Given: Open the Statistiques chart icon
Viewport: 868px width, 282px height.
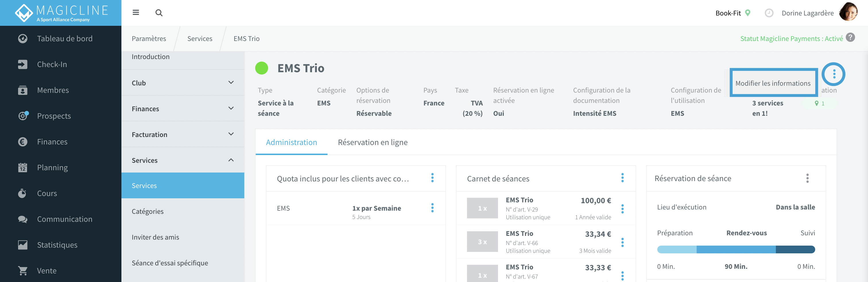Looking at the screenshot, I should [x=23, y=245].
